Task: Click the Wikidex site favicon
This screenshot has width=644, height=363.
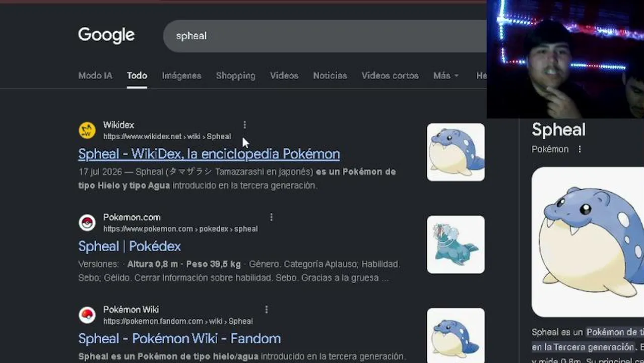Action: 87,131
